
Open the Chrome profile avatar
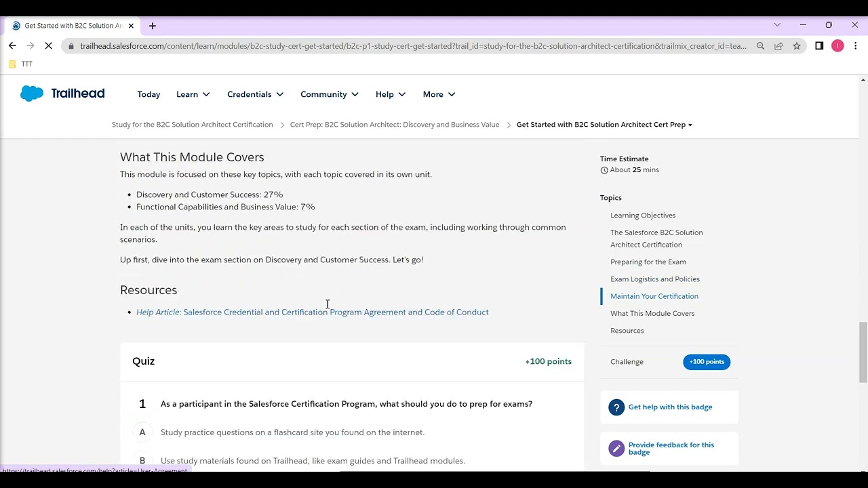(x=837, y=46)
